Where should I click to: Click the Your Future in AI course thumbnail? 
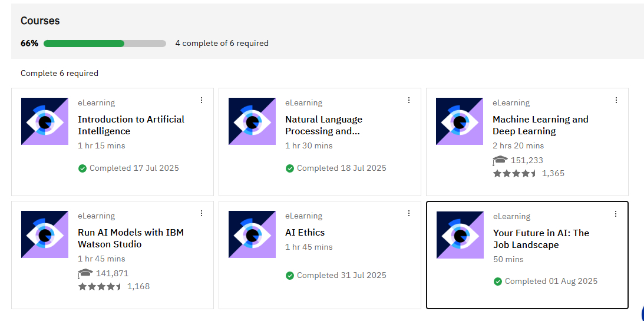460,235
